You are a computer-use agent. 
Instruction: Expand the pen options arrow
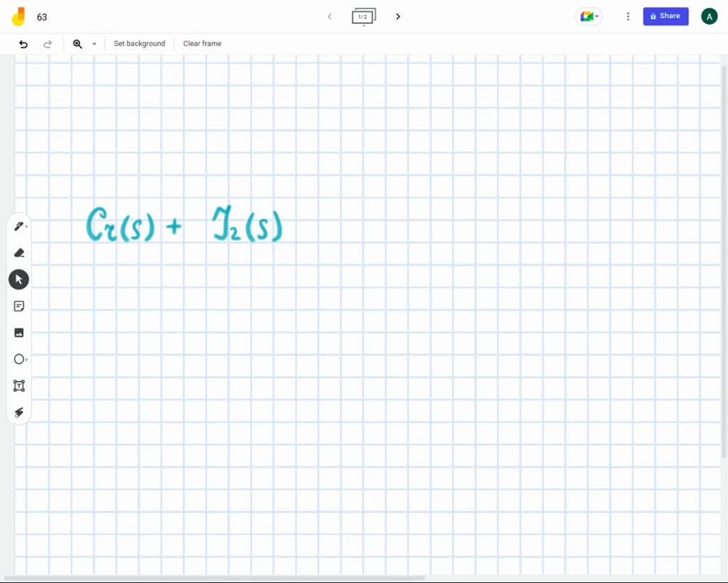click(x=28, y=226)
